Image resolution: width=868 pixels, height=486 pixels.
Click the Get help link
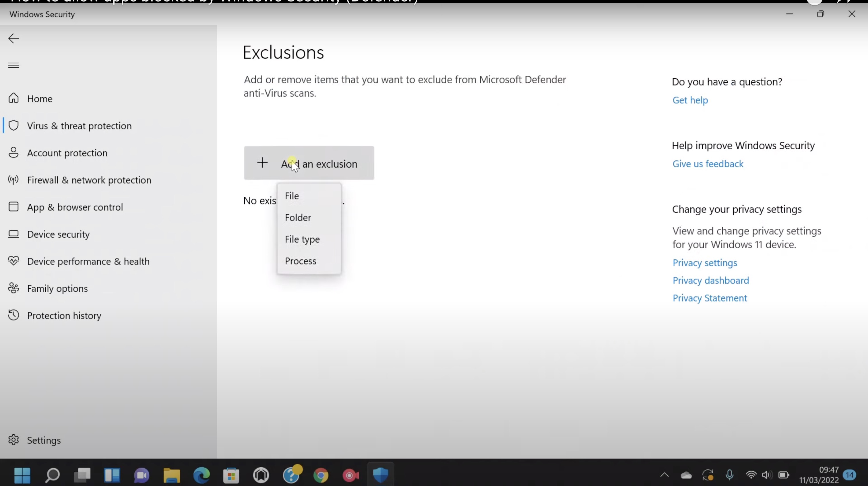(690, 100)
